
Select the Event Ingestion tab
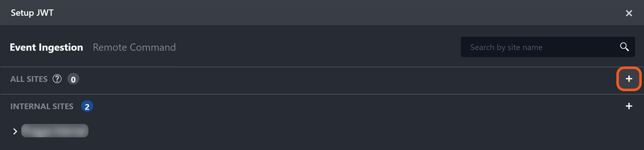(x=46, y=47)
